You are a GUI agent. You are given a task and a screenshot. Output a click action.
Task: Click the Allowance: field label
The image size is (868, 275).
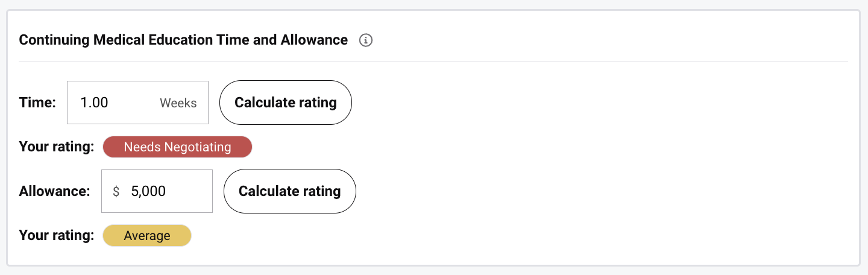tap(54, 191)
